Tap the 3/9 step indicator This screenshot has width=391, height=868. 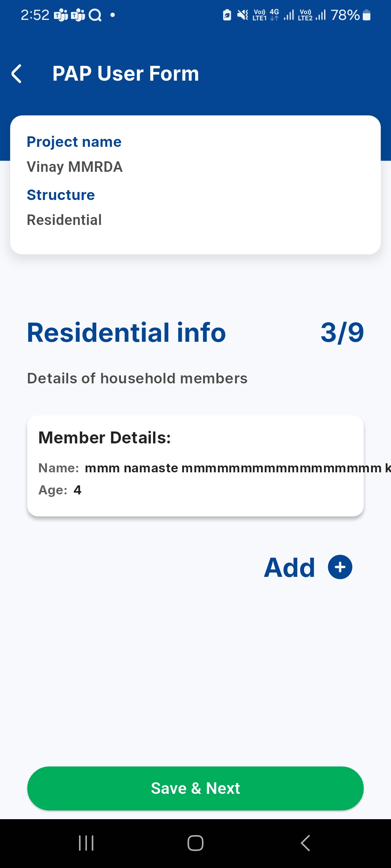(342, 332)
